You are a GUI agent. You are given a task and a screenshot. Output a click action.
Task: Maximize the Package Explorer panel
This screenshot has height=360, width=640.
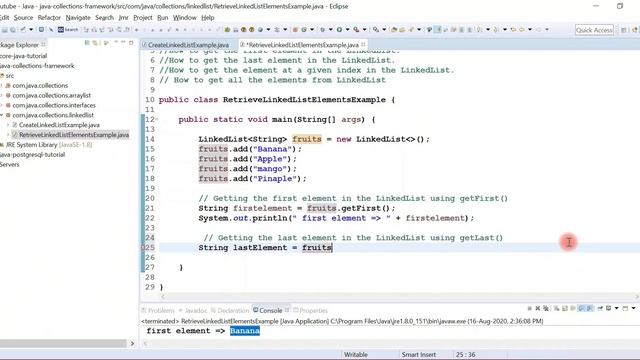pos(131,43)
